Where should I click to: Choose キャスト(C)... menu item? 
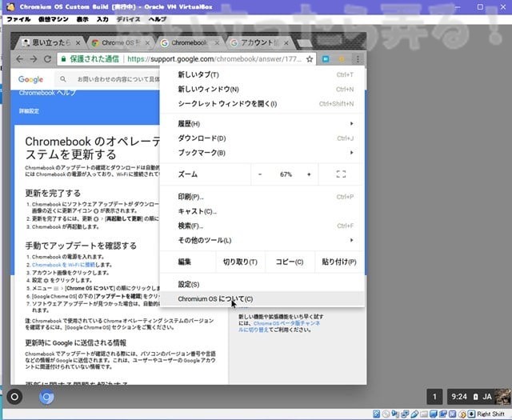tap(262, 211)
